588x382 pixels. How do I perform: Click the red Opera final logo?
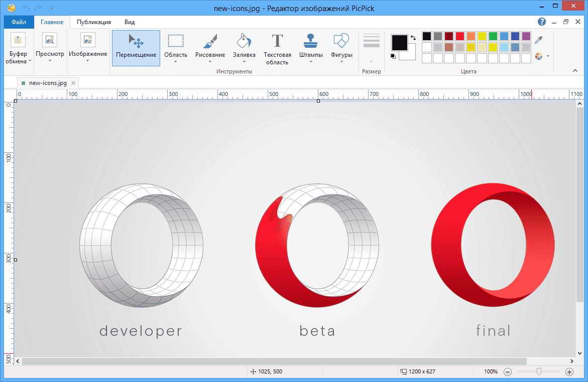click(x=493, y=245)
